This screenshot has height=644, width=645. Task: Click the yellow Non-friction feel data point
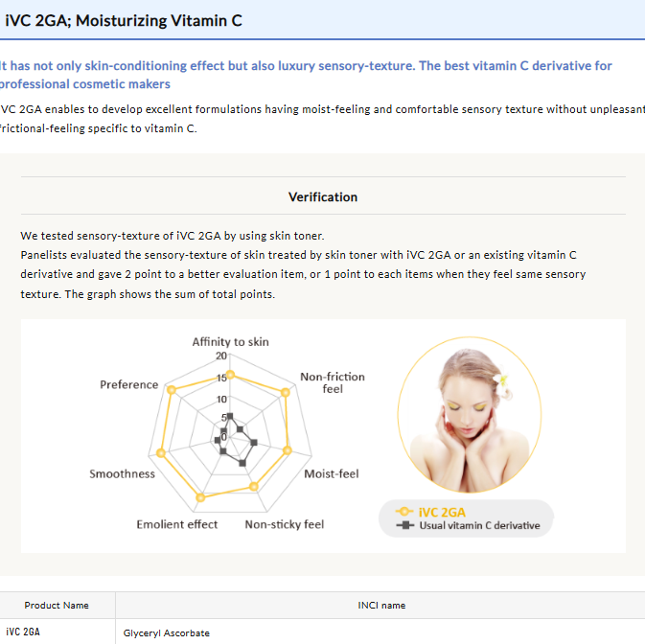286,391
